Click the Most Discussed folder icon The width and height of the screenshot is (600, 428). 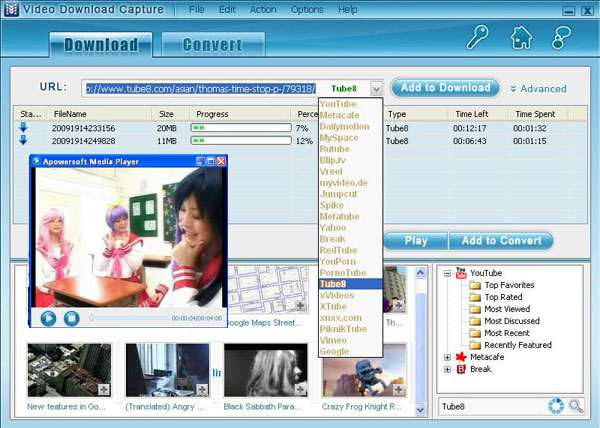pyautogui.click(x=475, y=321)
